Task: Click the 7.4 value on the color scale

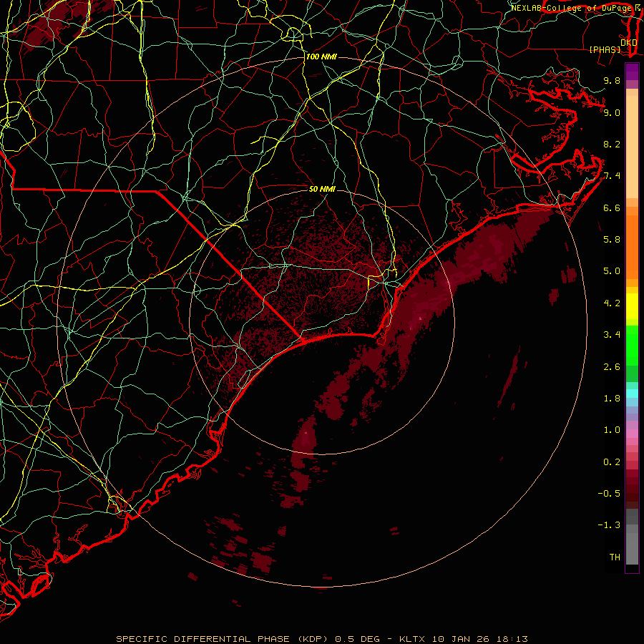Action: [612, 176]
